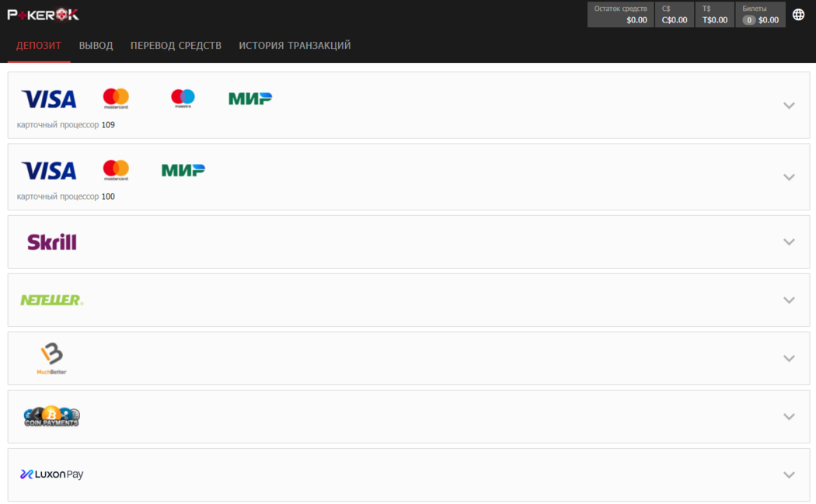
Task: Click Mastercard logo in processor 109 row
Action: (116, 99)
